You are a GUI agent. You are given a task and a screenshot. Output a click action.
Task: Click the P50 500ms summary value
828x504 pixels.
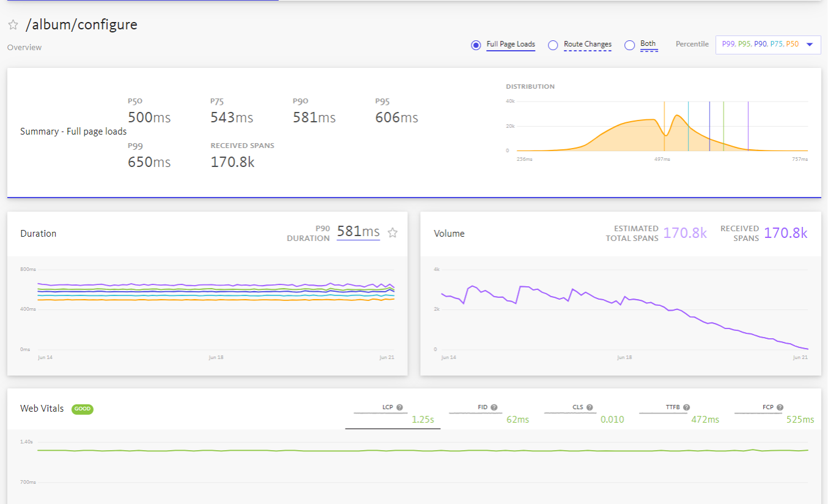pyautogui.click(x=149, y=117)
